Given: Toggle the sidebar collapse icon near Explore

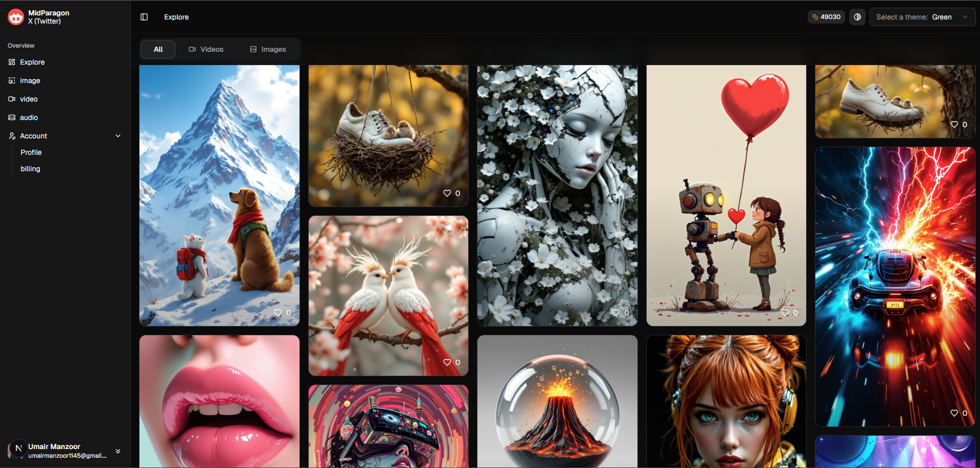Looking at the screenshot, I should click(144, 17).
